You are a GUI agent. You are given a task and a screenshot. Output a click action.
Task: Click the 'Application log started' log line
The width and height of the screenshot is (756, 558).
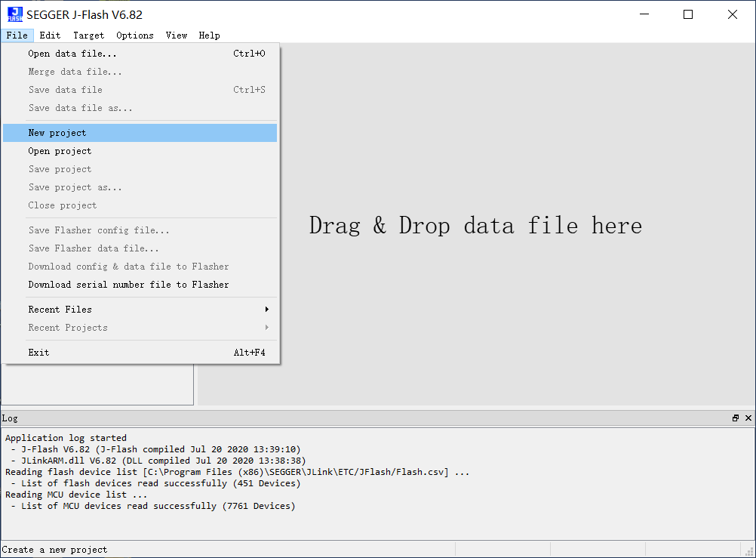click(x=66, y=438)
